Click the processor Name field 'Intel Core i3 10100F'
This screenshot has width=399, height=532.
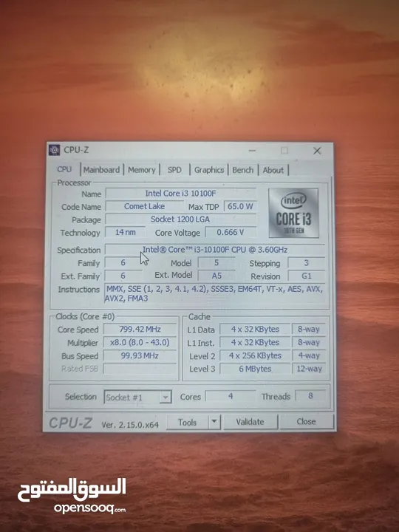(x=180, y=194)
